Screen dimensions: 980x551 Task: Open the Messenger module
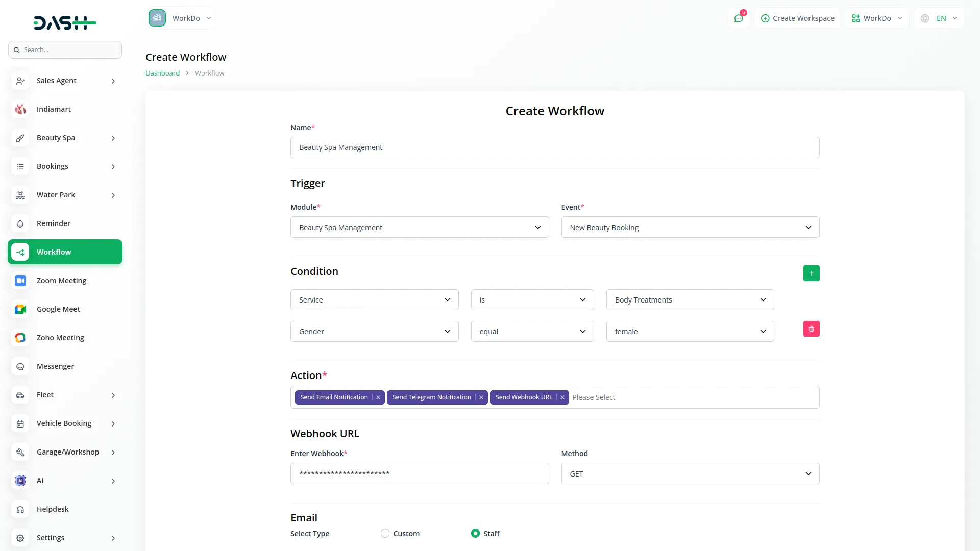click(x=54, y=366)
